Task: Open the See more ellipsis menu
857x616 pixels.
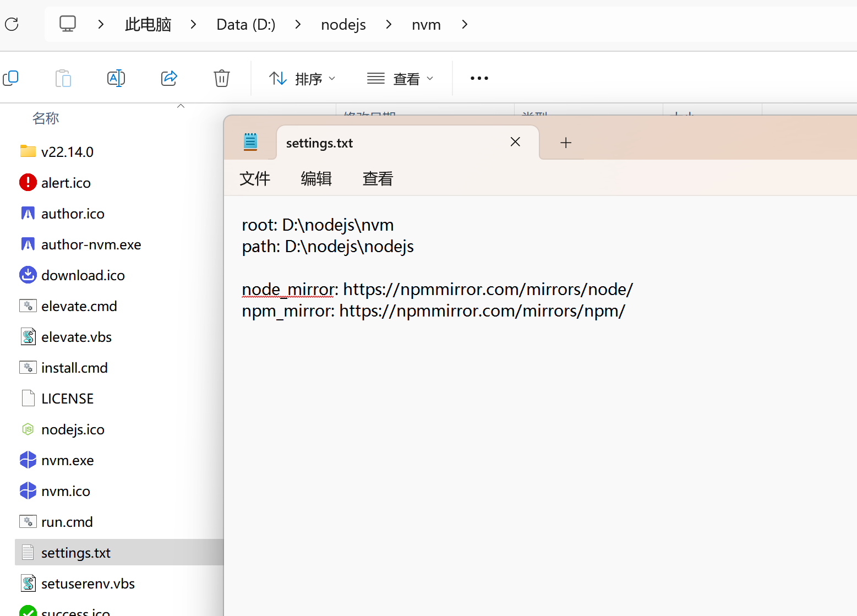Action: [x=479, y=78]
